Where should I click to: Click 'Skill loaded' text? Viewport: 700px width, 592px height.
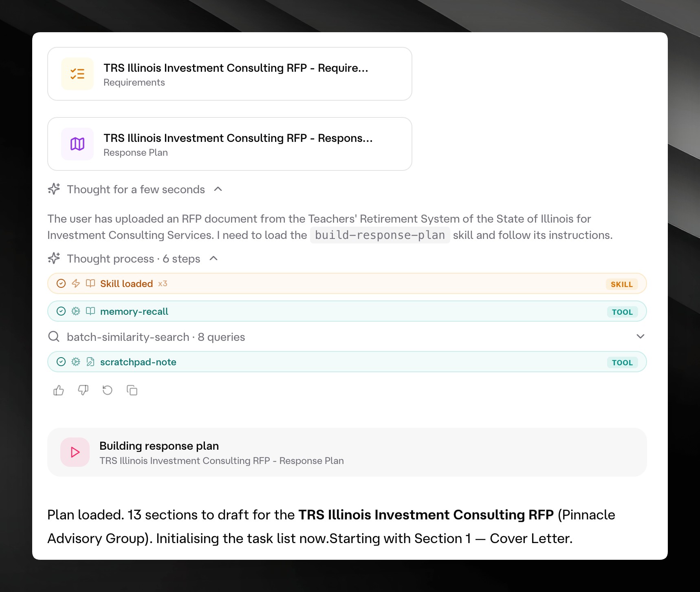(x=127, y=284)
